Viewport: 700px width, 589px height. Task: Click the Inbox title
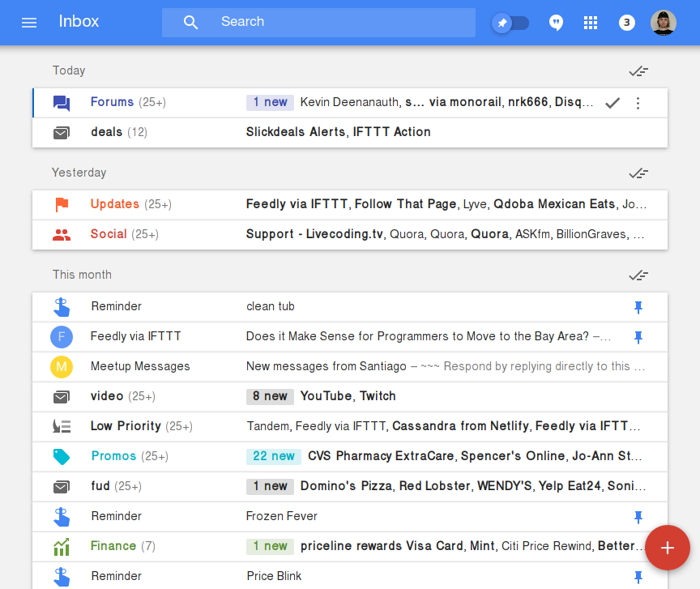click(79, 21)
